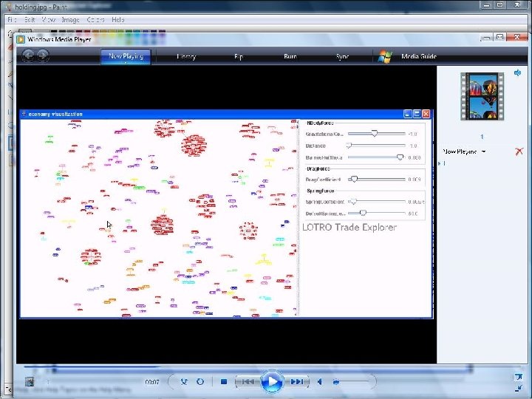Click the Distance slider handle
Viewport: 532px width, 399px height.
pyautogui.click(x=349, y=146)
